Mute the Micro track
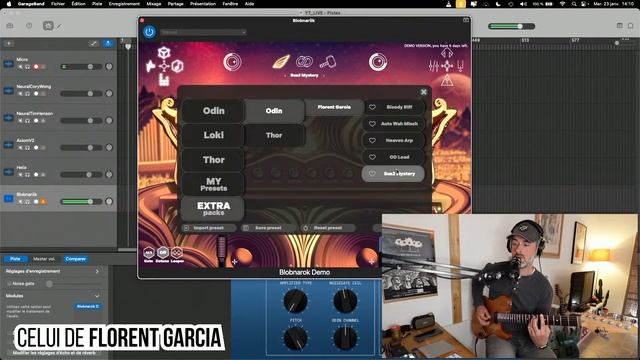This screenshot has height=360, width=640. [20, 67]
